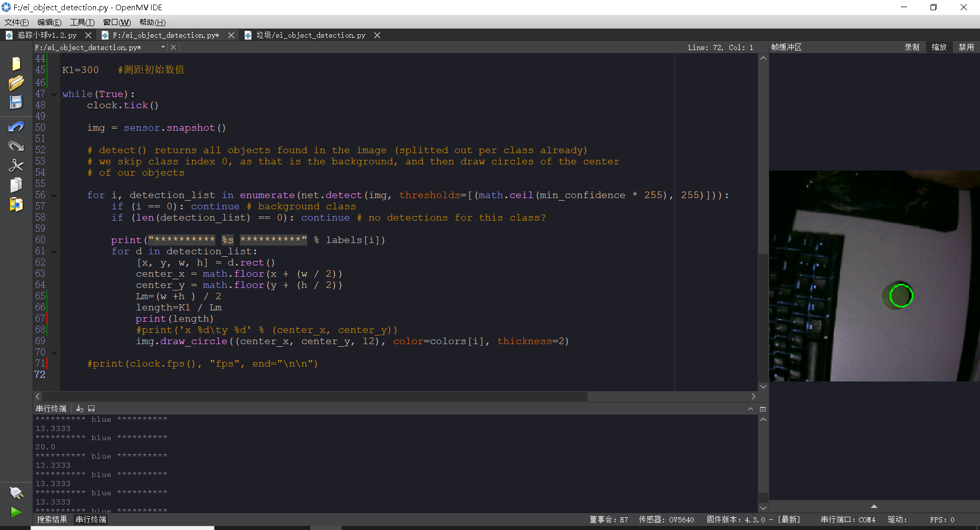Viewport: 980px width, 530px height.
Task: Close the 垃圾/ei_object_detection.py tab
Action: click(377, 35)
